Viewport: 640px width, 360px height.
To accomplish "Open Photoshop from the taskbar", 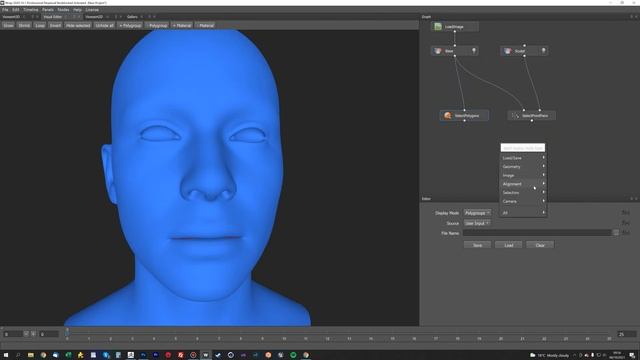I will click(143, 355).
